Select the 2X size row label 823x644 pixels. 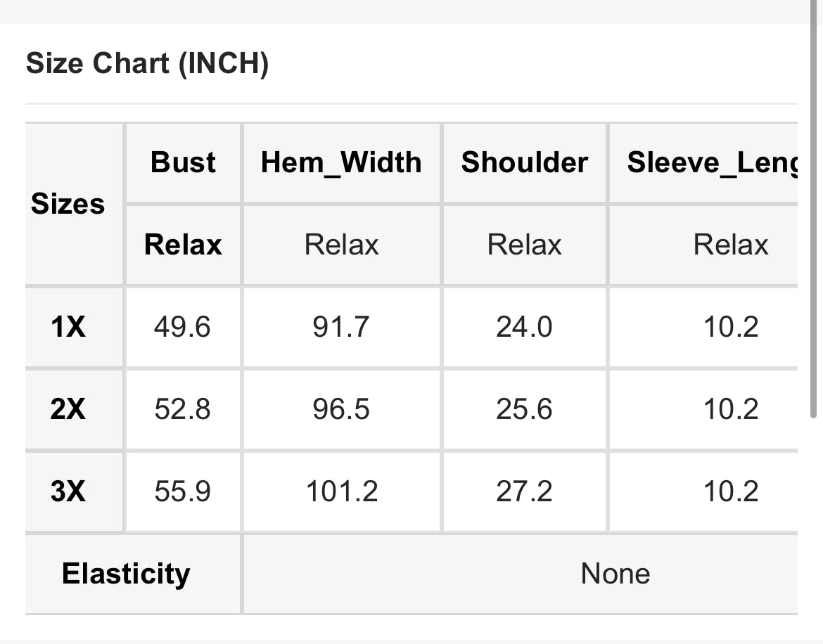[68, 409]
